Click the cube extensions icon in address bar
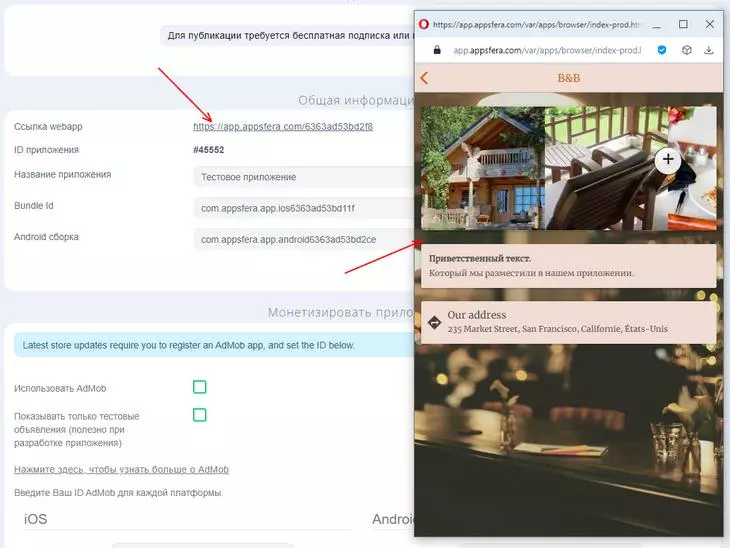730x548 pixels. pos(686,50)
